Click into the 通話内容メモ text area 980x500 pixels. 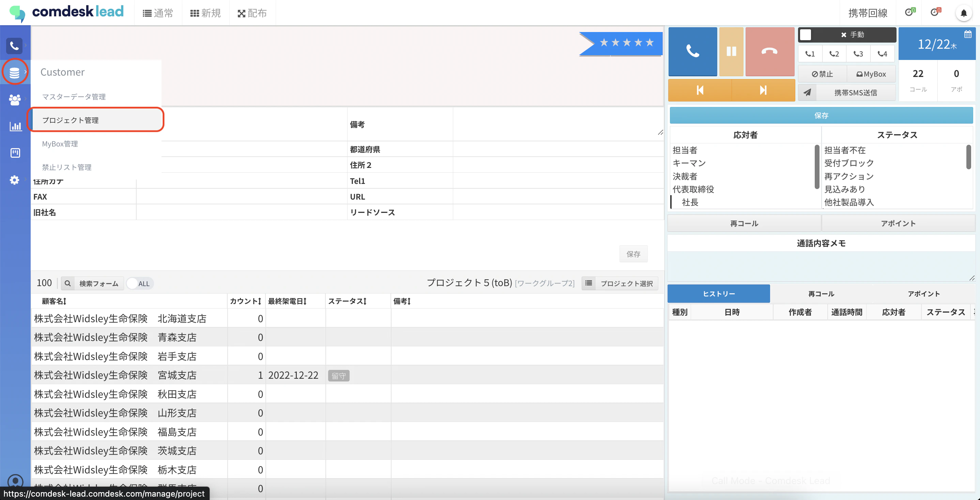point(821,266)
